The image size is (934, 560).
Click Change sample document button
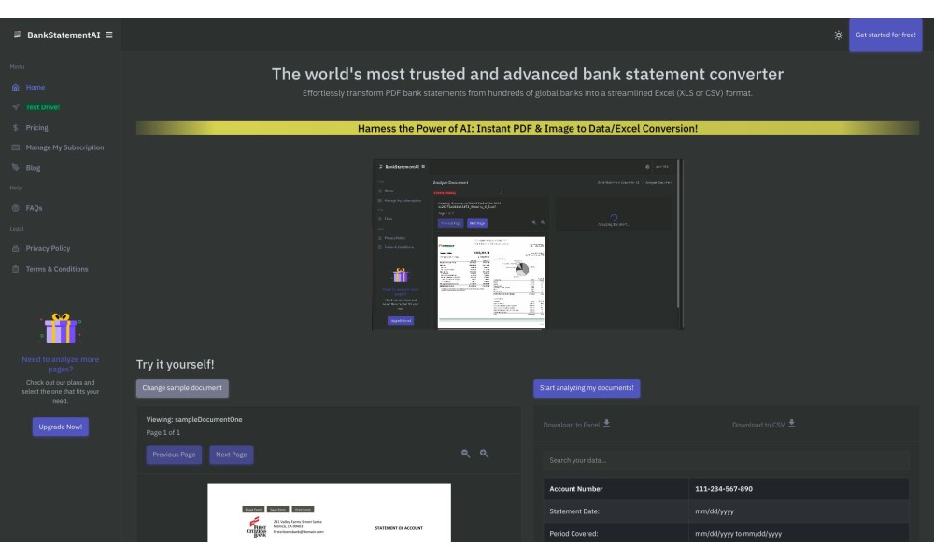click(182, 388)
